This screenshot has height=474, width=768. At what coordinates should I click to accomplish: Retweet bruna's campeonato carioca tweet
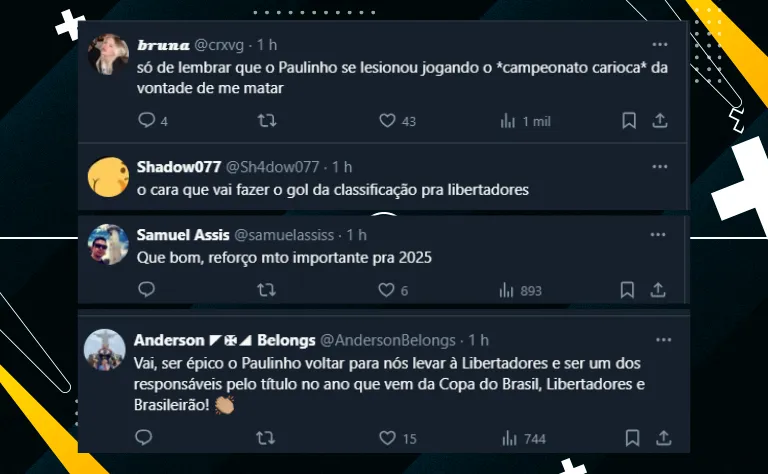point(267,121)
